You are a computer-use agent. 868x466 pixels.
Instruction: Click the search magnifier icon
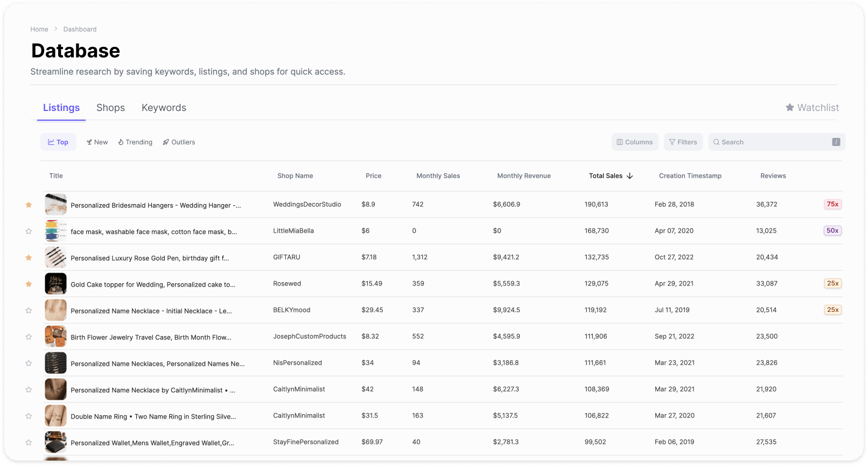(x=717, y=142)
